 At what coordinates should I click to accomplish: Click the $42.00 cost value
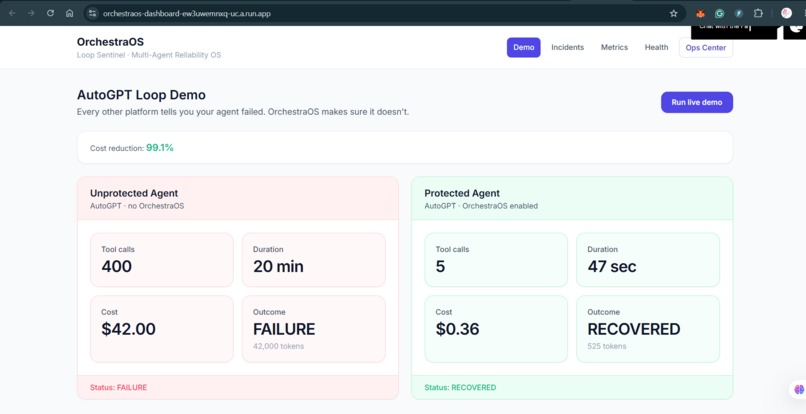[128, 329]
